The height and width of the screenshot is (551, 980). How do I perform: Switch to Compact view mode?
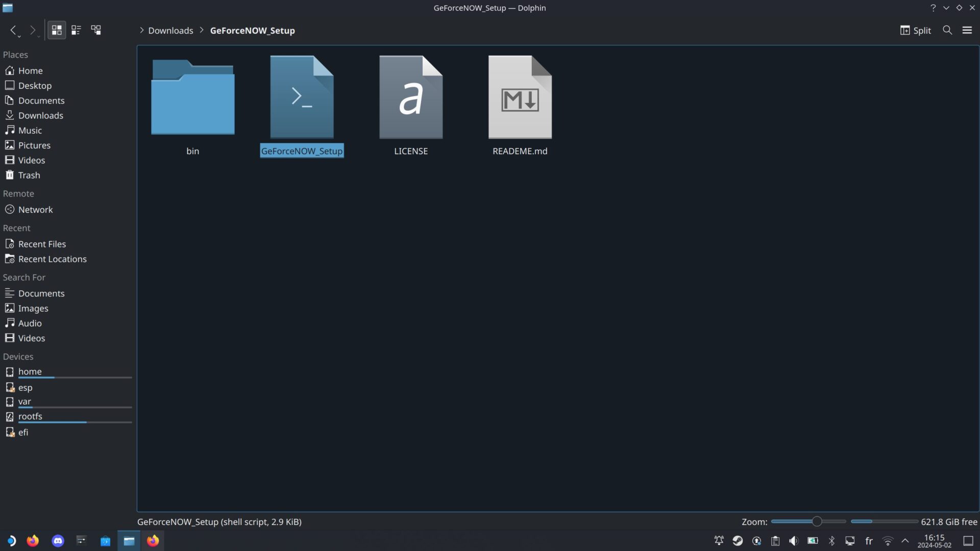coord(76,30)
